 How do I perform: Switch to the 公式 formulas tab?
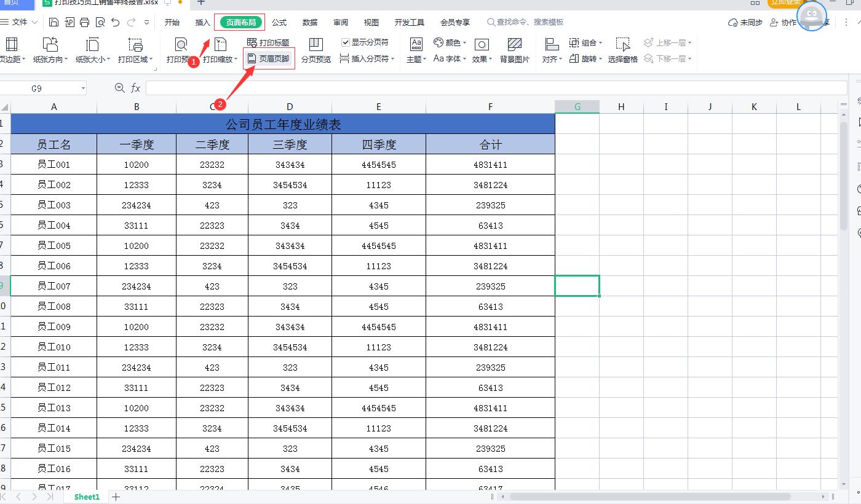coord(279,23)
